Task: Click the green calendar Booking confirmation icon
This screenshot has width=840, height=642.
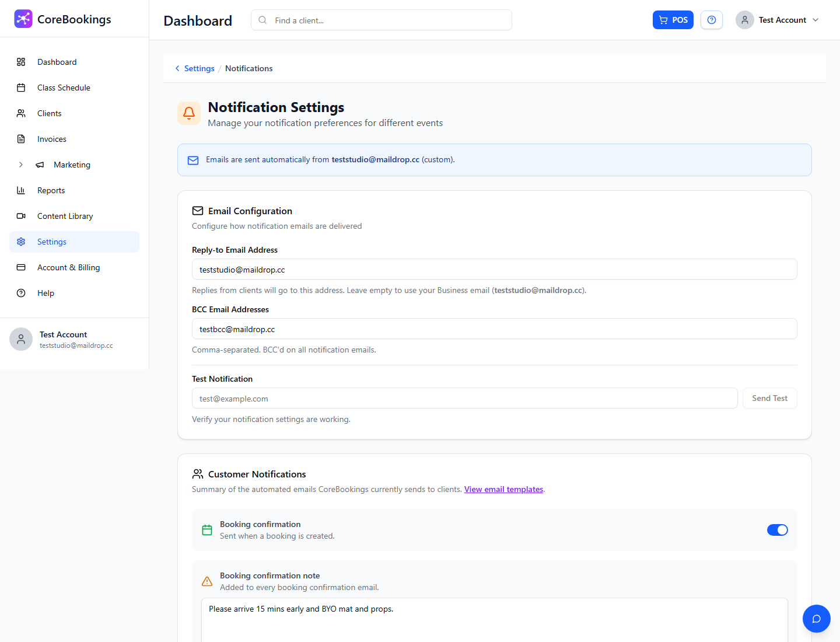Action: point(207,530)
